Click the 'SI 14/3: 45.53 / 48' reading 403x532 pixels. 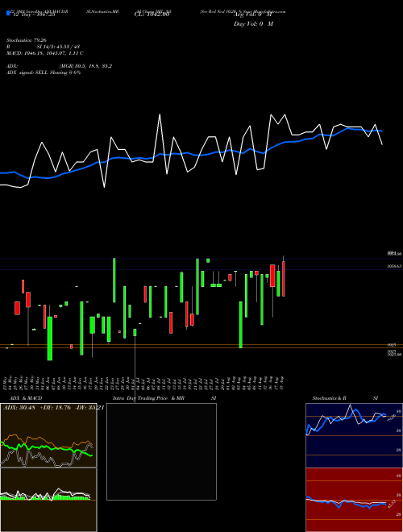(58, 47)
